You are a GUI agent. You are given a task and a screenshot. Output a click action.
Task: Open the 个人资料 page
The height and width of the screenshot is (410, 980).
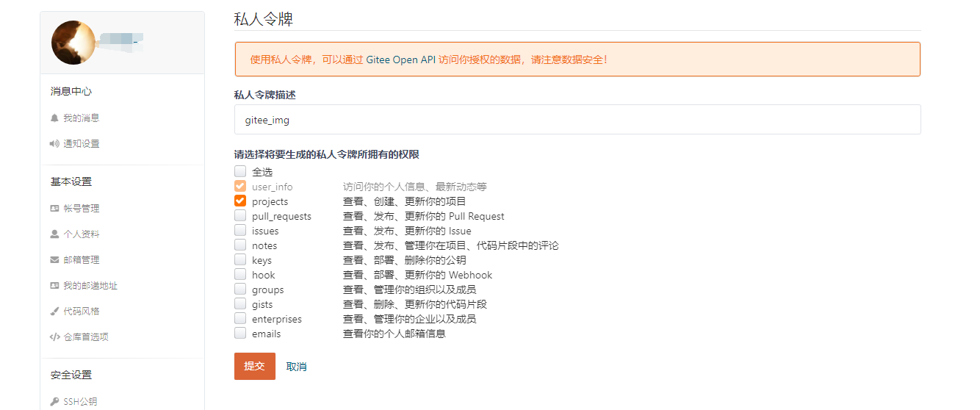point(81,234)
